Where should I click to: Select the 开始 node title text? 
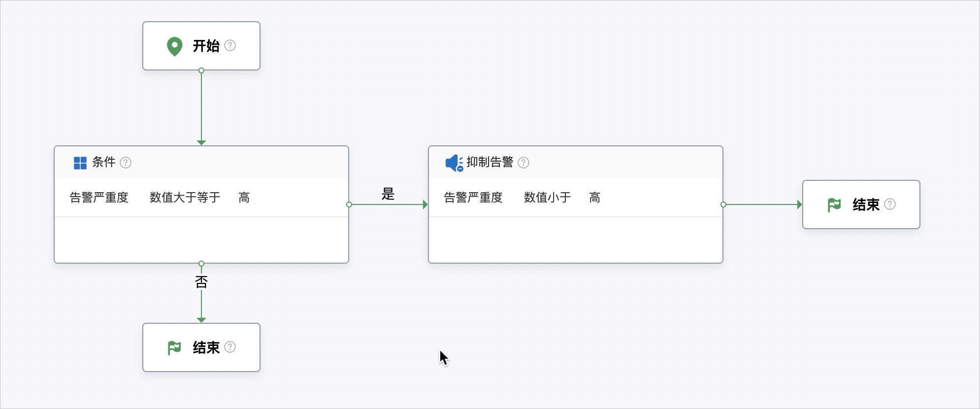click(x=207, y=45)
